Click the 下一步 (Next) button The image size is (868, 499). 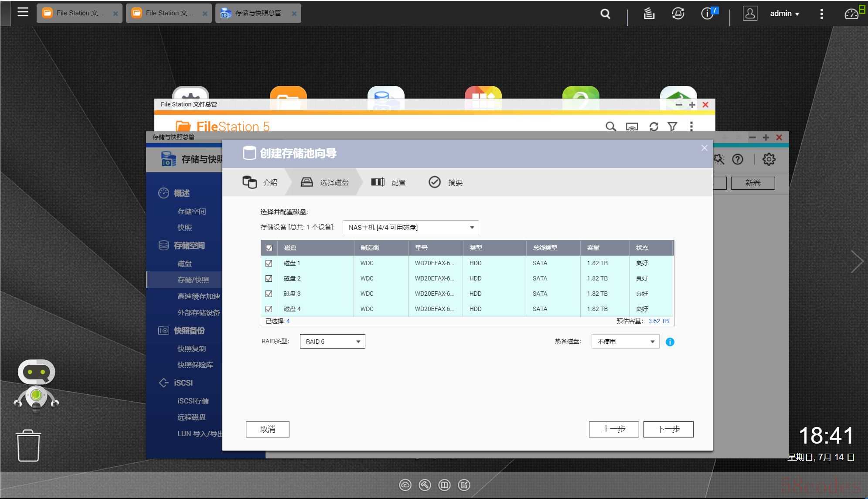(x=668, y=429)
